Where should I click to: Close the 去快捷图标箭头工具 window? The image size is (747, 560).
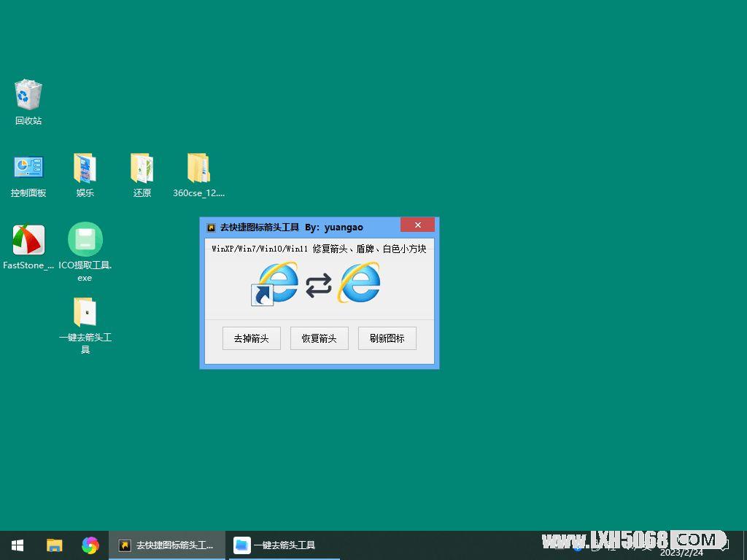(x=417, y=225)
